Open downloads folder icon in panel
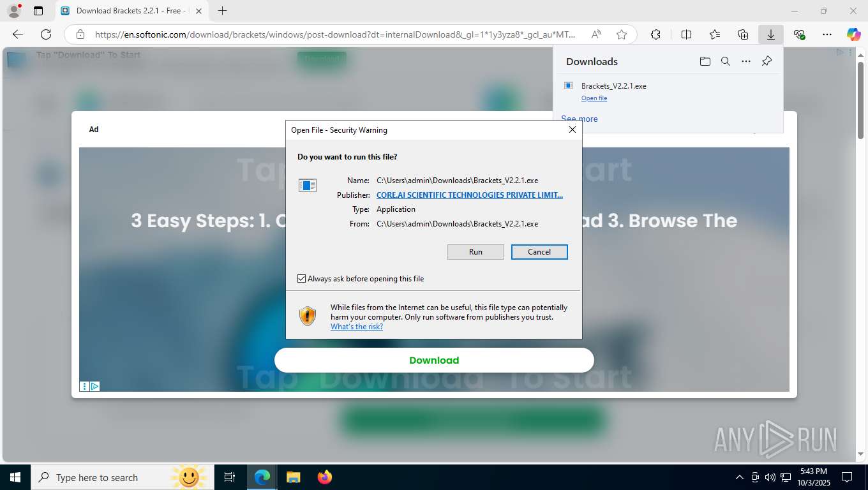Screen dimensions: 868x490 click(x=705, y=61)
